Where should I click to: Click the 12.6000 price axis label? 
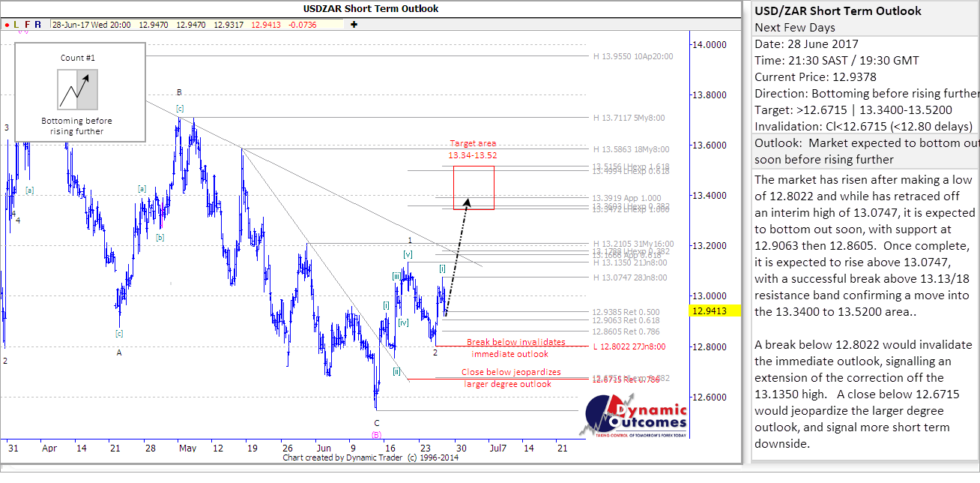[710, 397]
